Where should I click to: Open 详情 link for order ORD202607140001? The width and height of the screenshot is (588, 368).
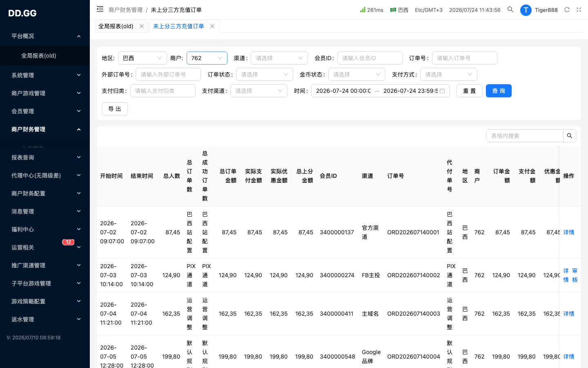569,232
